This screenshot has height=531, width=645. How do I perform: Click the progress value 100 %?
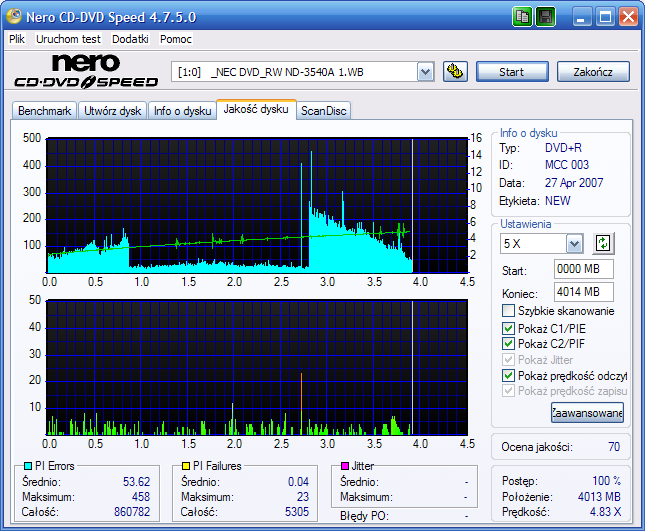(x=606, y=480)
